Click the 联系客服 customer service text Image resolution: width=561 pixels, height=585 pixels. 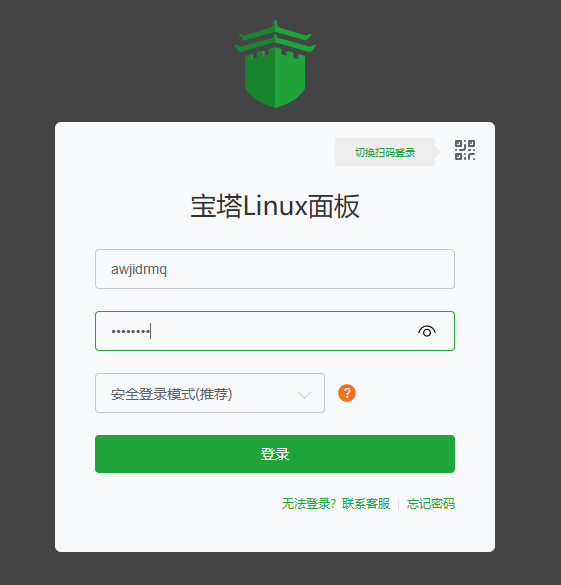point(366,504)
